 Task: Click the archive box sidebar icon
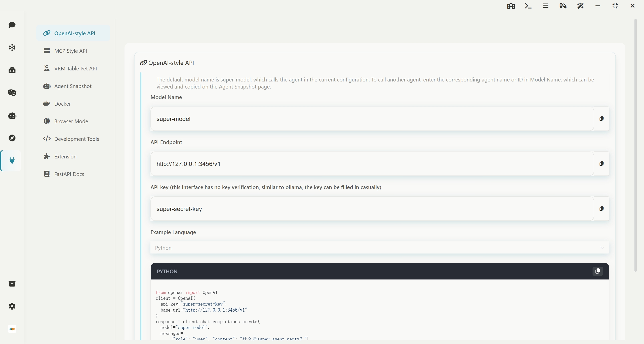click(12, 284)
